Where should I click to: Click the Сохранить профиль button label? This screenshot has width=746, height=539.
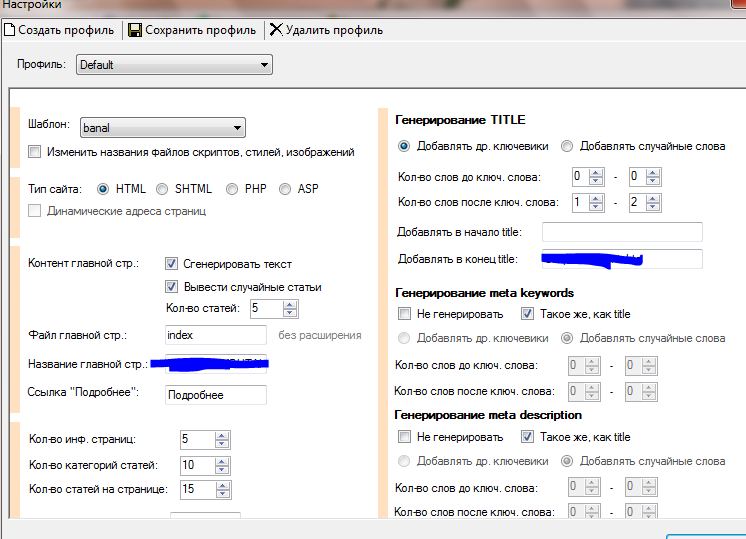pos(200,30)
